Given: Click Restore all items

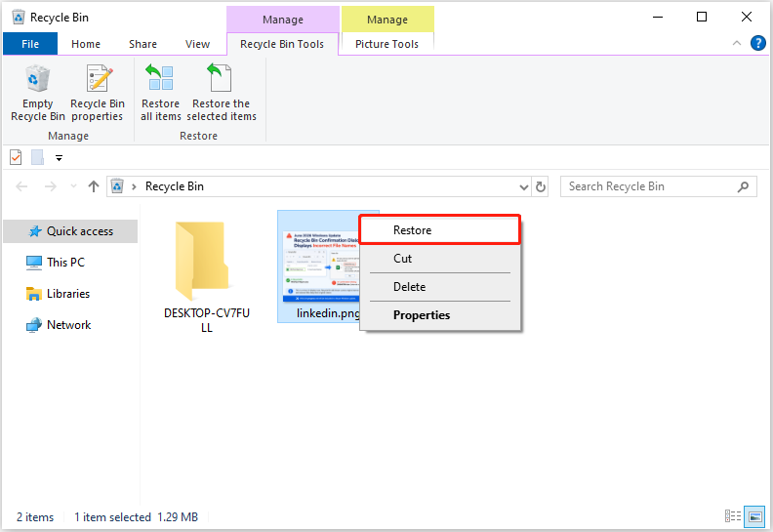Looking at the screenshot, I should point(161,94).
